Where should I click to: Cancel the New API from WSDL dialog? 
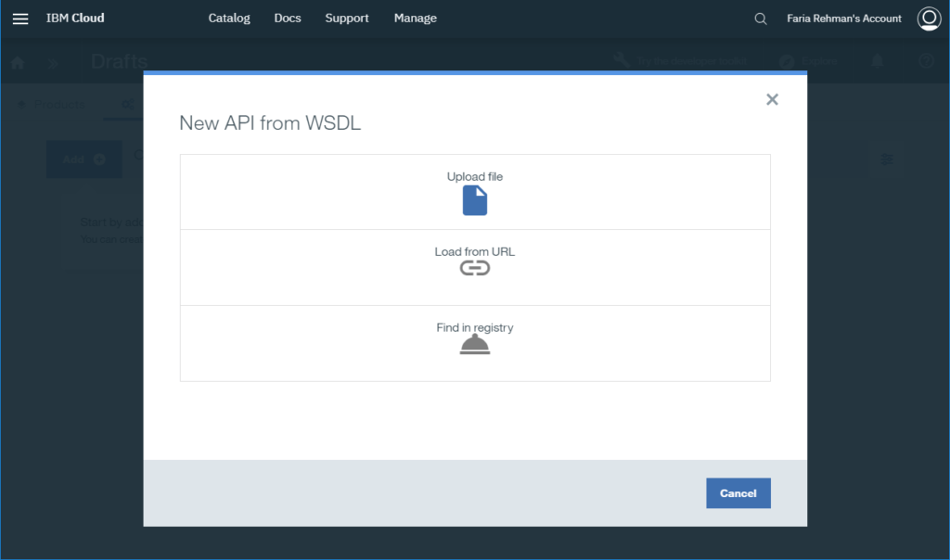tap(738, 492)
